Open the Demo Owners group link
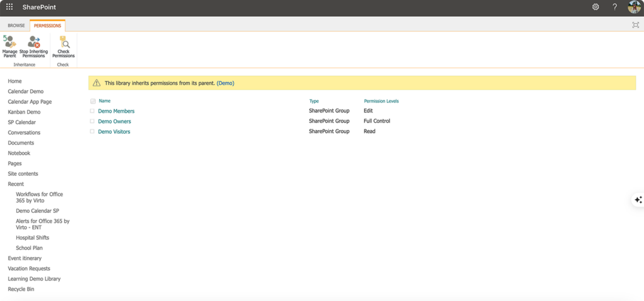 click(114, 121)
